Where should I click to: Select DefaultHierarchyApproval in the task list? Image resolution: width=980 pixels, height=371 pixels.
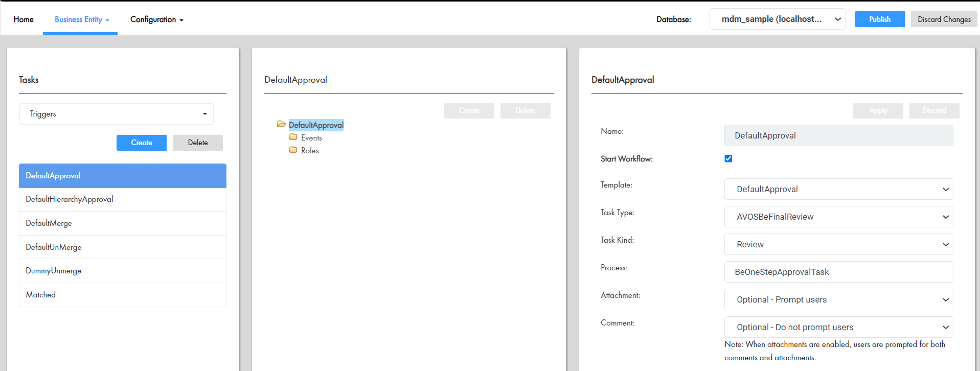tap(123, 199)
